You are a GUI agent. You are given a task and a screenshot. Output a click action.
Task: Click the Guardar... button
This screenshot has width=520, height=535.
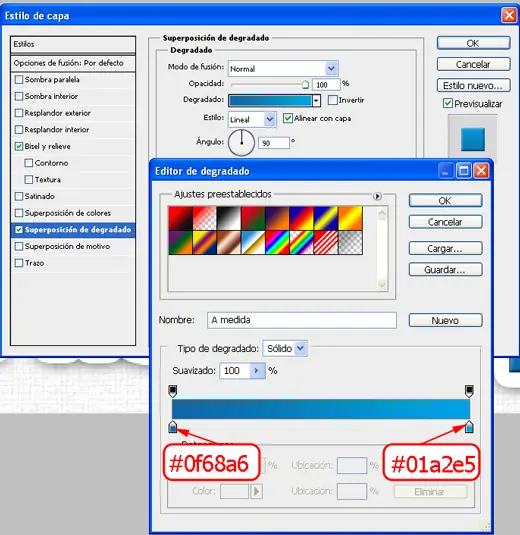pyautogui.click(x=445, y=270)
